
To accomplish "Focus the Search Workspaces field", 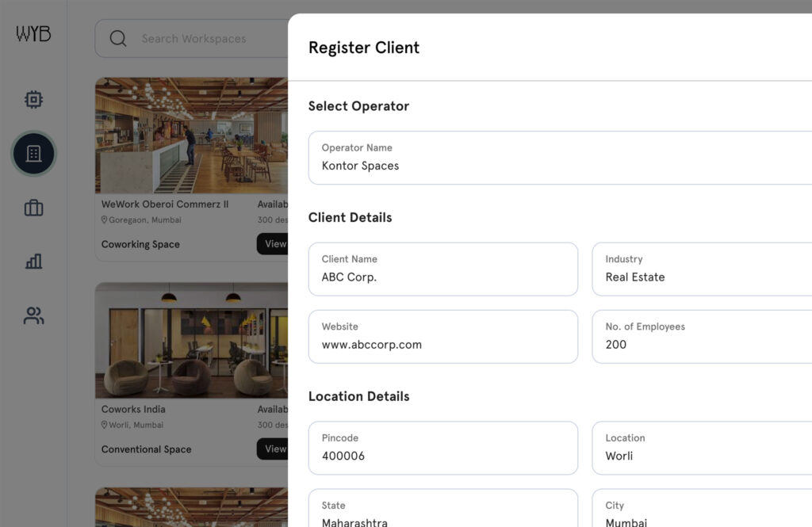I will click(x=206, y=39).
